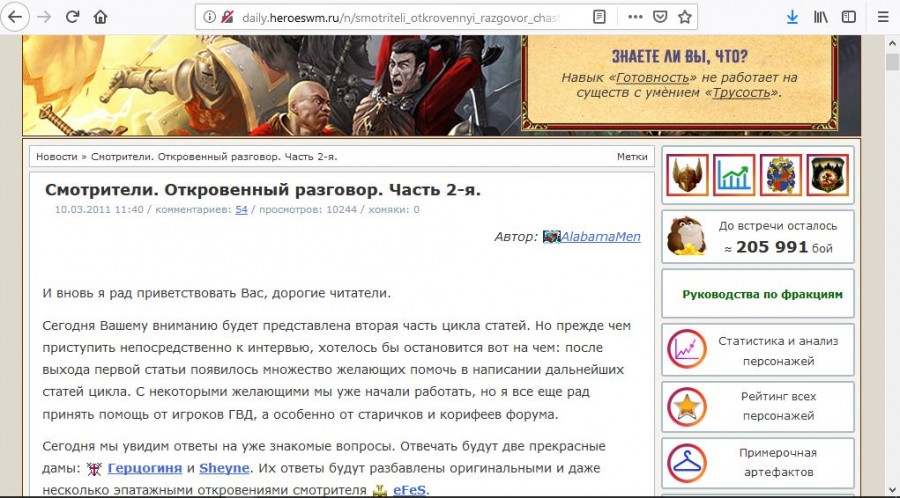Bookmark this page with star icon
900x498 pixels.
click(684, 17)
